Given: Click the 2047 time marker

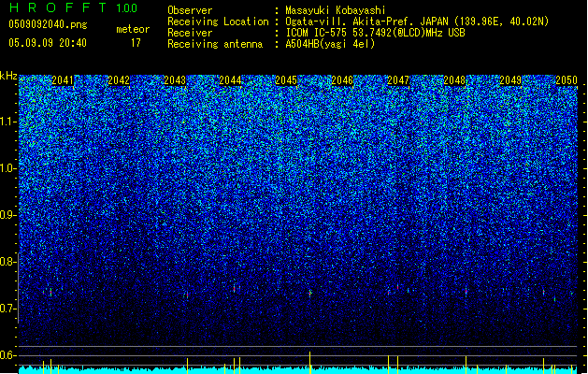Looking at the screenshot, I should [398, 80].
